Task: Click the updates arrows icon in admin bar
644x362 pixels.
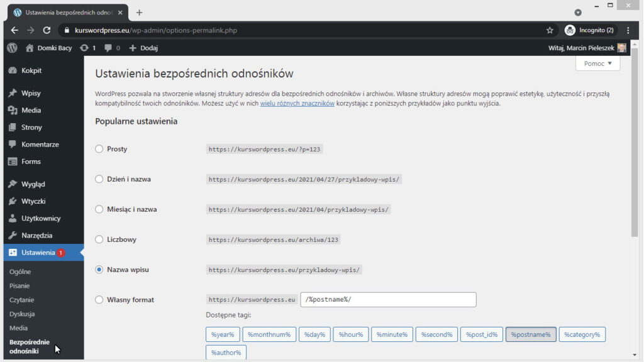Action: [84, 48]
